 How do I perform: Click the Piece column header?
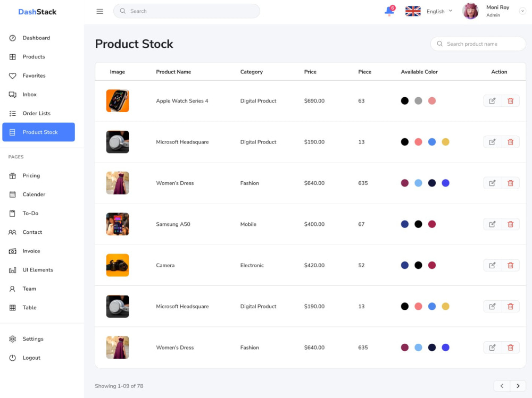pyautogui.click(x=365, y=72)
